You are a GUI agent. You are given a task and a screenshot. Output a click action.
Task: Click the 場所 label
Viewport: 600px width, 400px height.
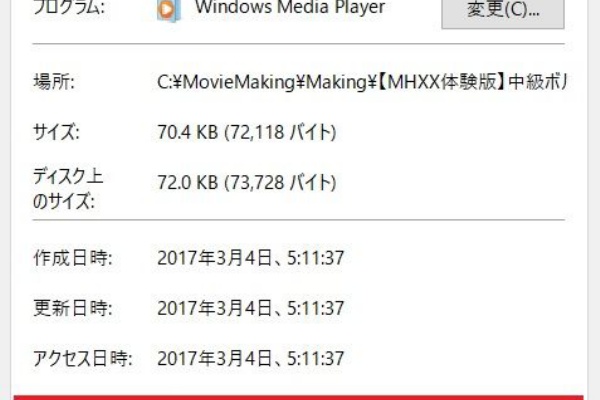click(54, 82)
